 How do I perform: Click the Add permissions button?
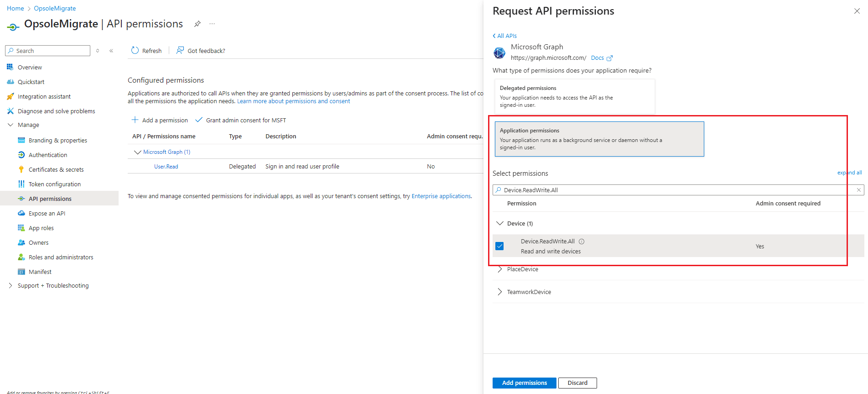tap(524, 383)
